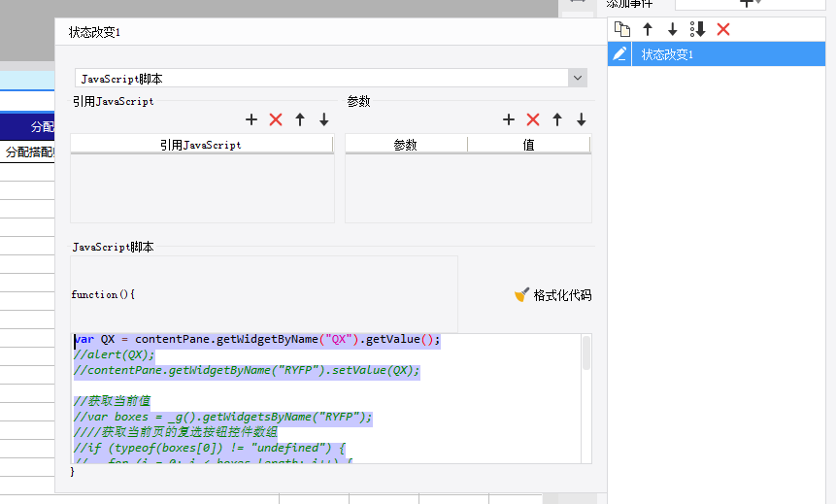The image size is (836, 504).
Task: Click the 引用JavaScript column header
Action: tap(202, 145)
